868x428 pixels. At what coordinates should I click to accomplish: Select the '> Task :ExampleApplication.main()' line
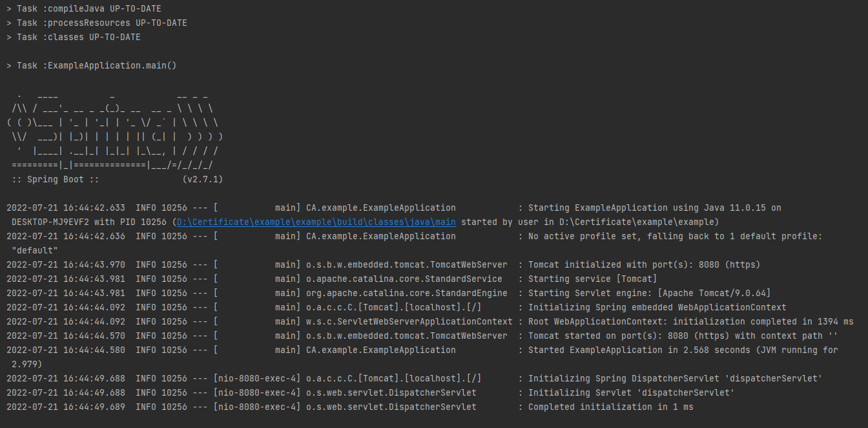click(92, 65)
